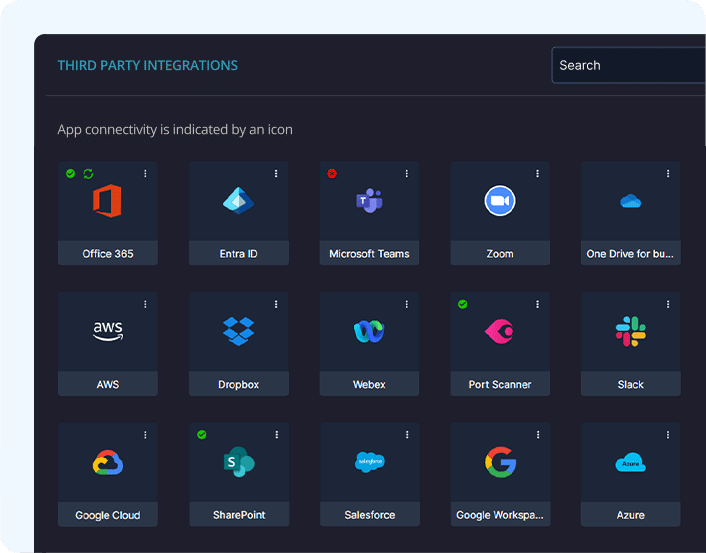The height and width of the screenshot is (553, 706).
Task: Select the Entra ID integration icon
Action: tap(238, 201)
